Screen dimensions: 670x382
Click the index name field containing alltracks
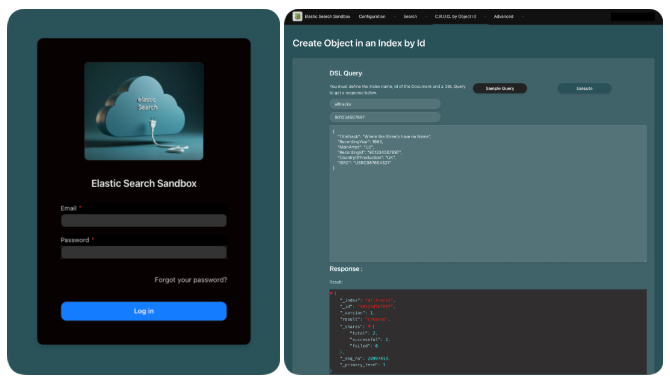pos(385,104)
